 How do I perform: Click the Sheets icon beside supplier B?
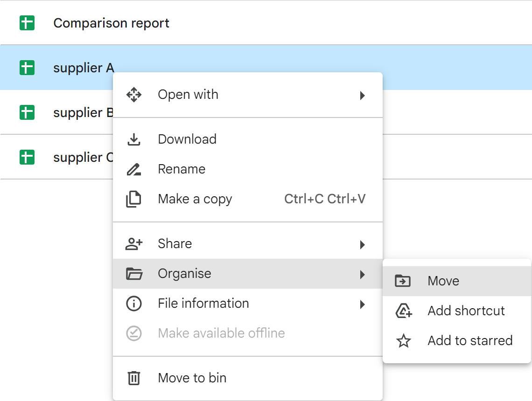[x=27, y=112]
